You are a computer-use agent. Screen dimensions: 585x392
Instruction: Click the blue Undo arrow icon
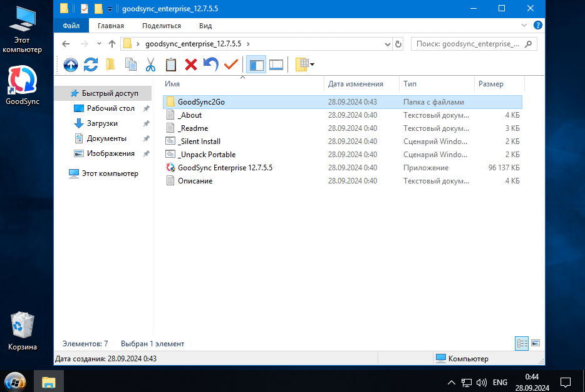click(x=211, y=65)
